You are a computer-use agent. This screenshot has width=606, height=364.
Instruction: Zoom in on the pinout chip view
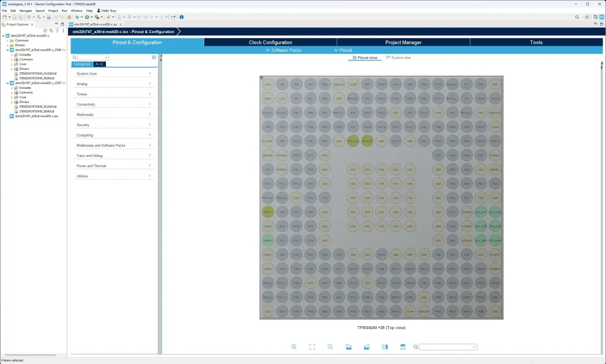point(294,347)
